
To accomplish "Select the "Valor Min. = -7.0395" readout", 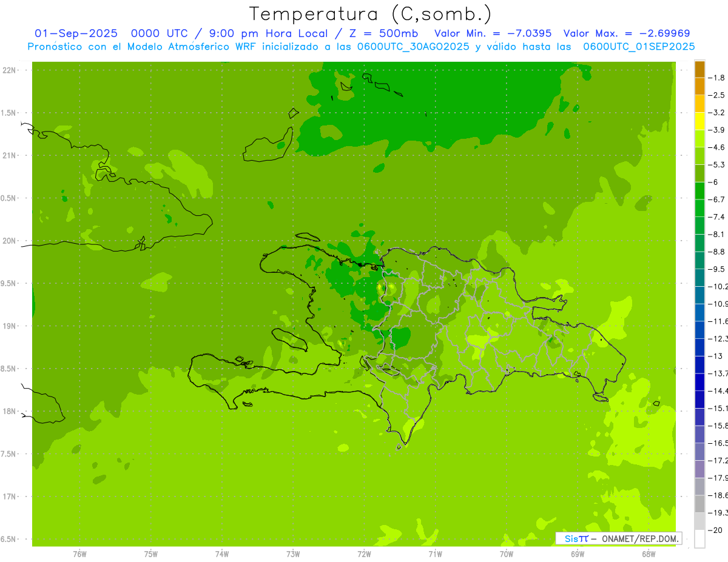I will coord(493,33).
